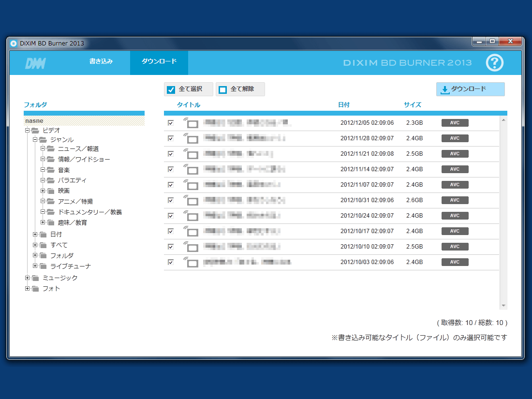Uncheck the 2012/12/05 02:09:06 recording
532x399 pixels.
point(171,123)
